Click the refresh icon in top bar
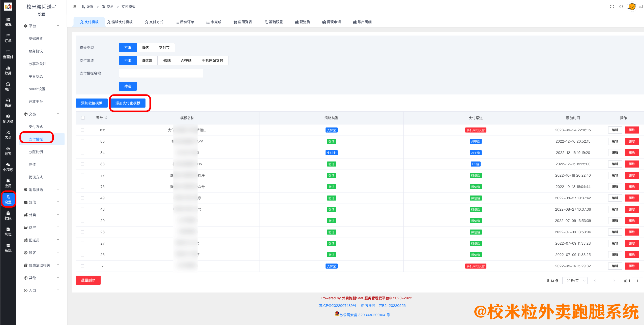The height and width of the screenshot is (325, 644). click(621, 7)
